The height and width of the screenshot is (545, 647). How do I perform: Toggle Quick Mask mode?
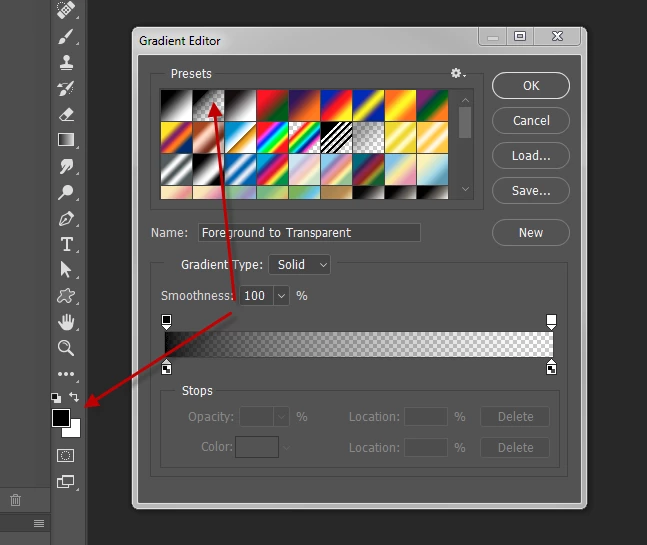66,455
